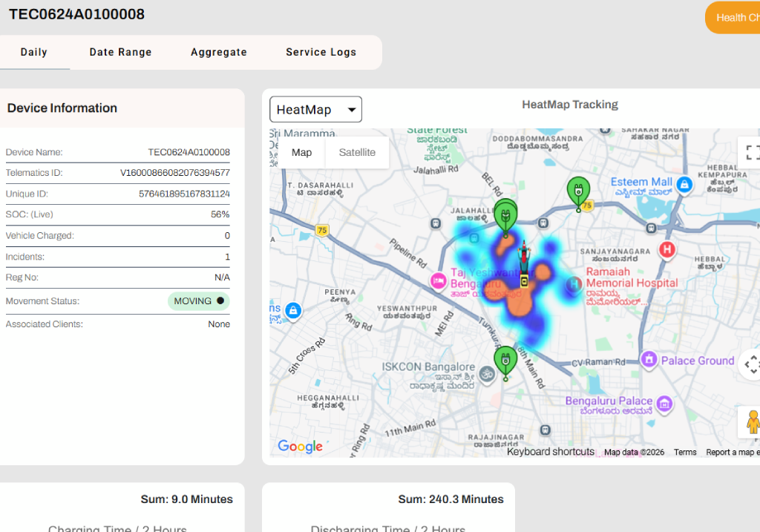Click the Street View pegman icon

(751, 421)
